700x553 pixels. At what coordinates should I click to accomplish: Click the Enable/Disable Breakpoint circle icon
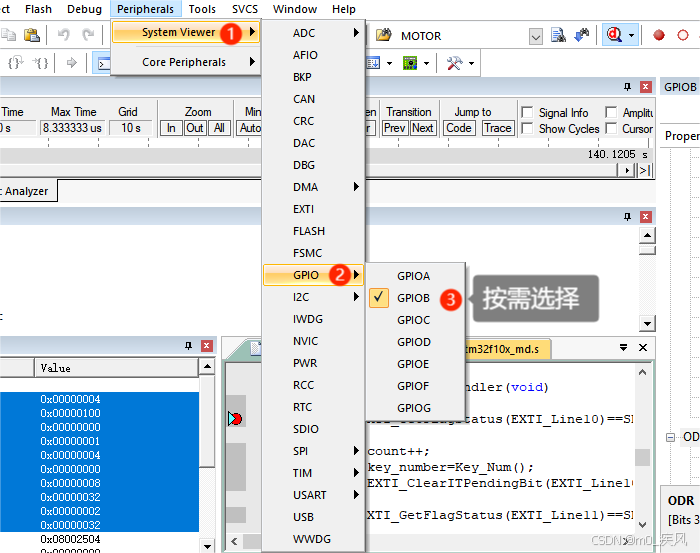683,35
